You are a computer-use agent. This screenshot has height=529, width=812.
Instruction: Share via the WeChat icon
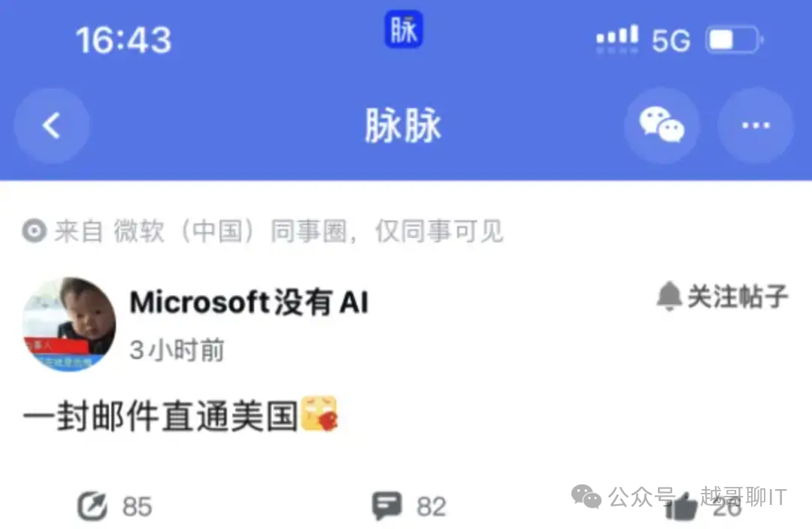tap(662, 126)
